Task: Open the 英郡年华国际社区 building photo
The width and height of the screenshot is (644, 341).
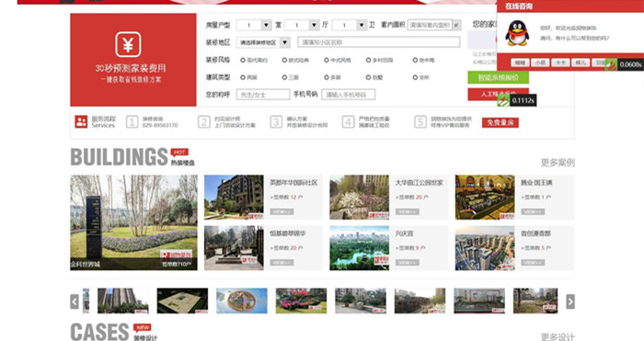Action: [234, 198]
